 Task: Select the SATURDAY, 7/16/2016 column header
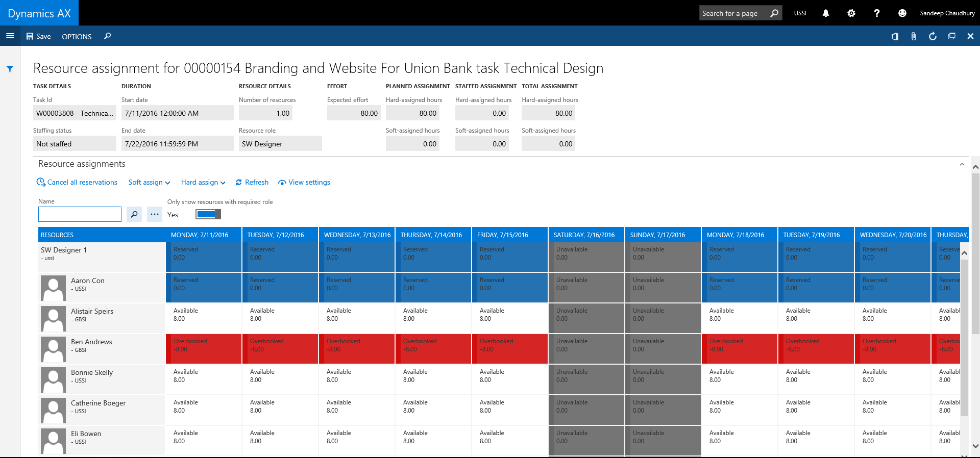point(586,235)
